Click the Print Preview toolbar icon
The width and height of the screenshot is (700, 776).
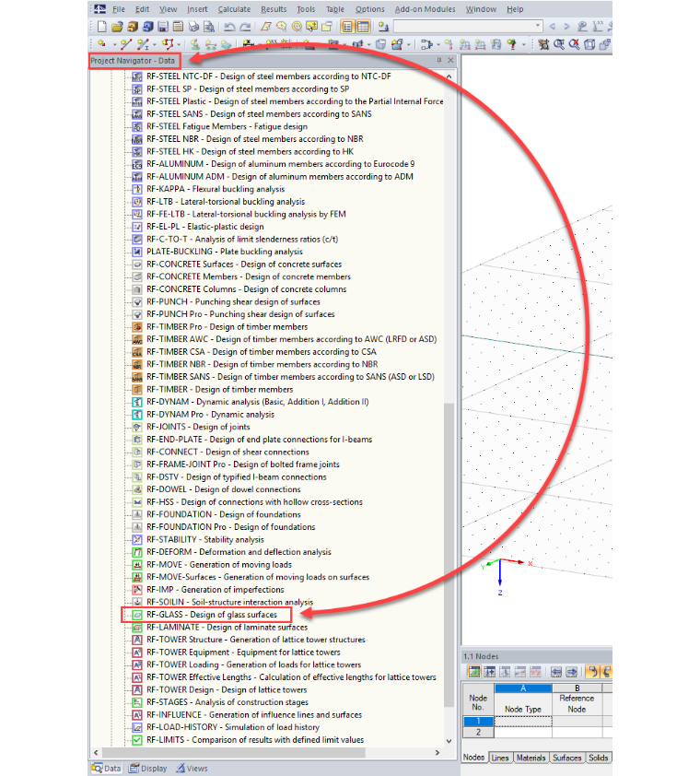pyautogui.click(x=209, y=26)
